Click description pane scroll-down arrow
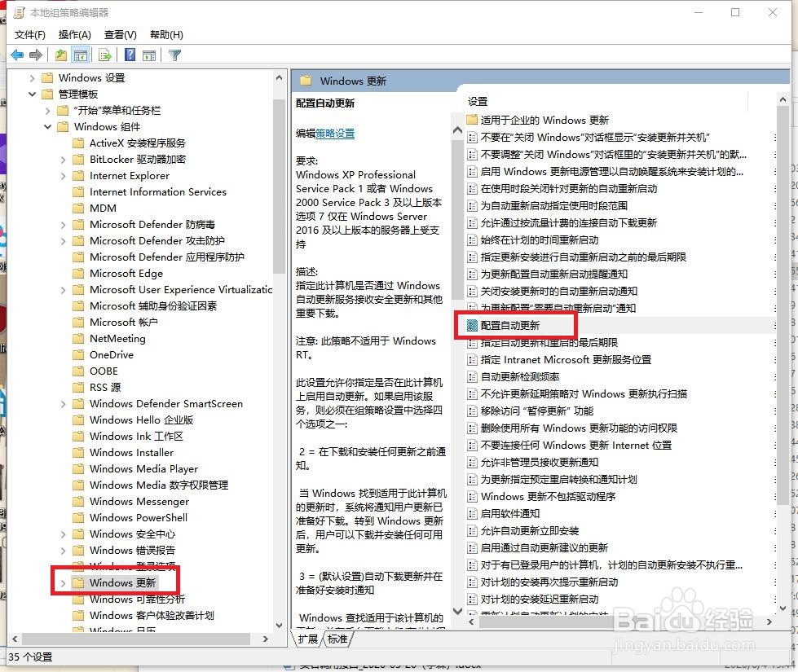 click(x=457, y=610)
